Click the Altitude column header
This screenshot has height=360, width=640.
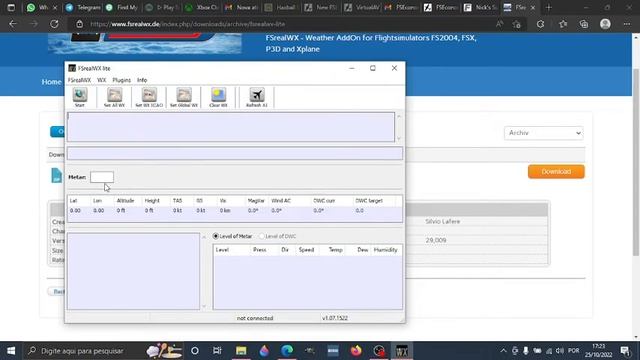[125, 201]
